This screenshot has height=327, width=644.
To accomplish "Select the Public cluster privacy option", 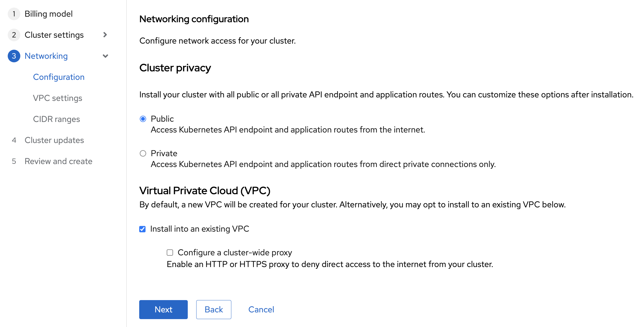I will [143, 119].
